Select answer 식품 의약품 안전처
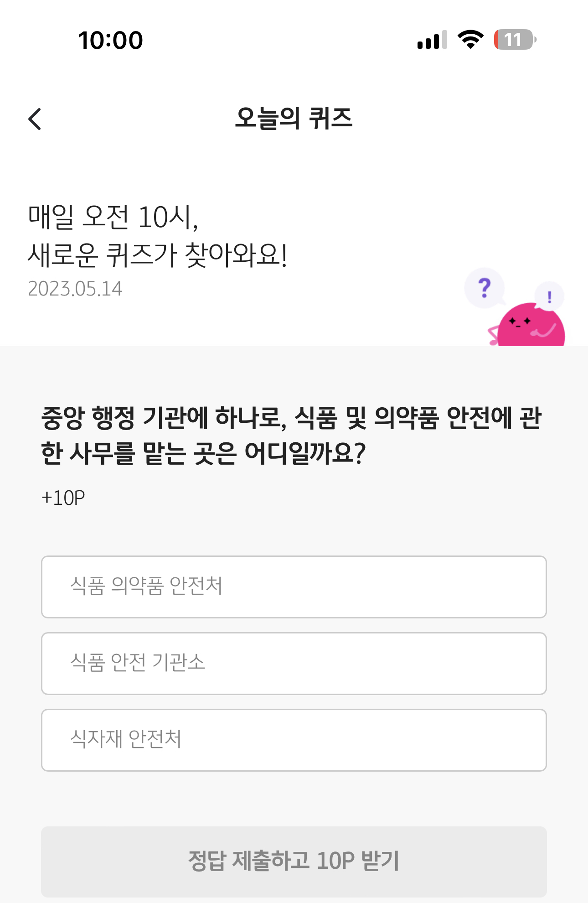 [294, 587]
